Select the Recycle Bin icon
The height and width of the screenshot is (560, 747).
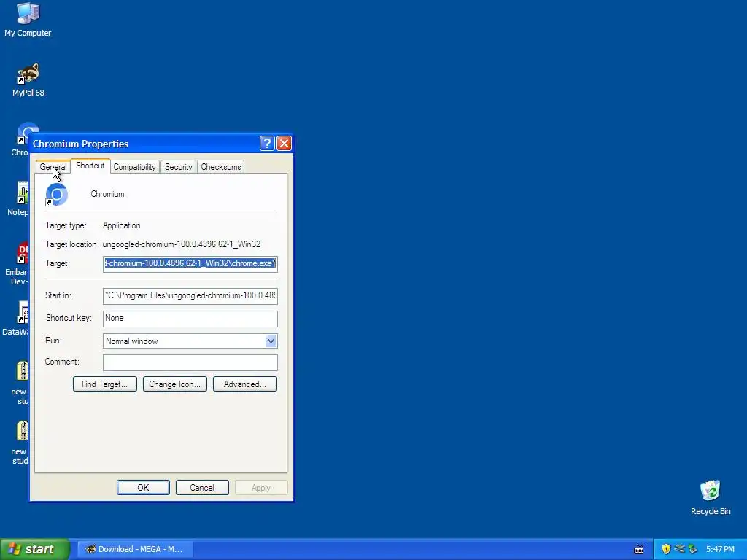tap(711, 497)
